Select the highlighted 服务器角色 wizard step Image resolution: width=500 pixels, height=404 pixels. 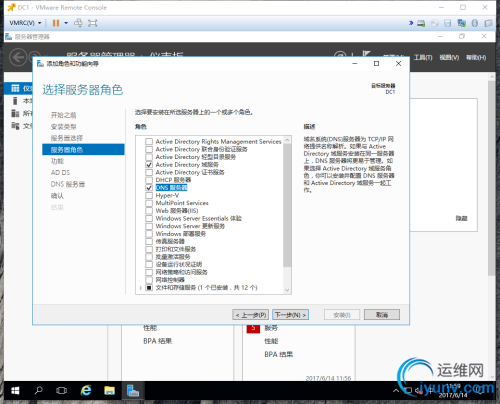coord(83,150)
